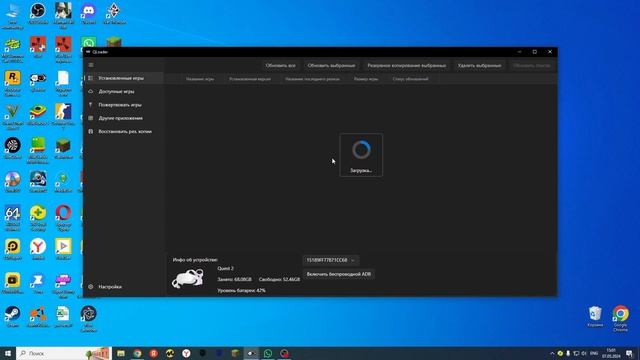The width and height of the screenshot is (640, 360).
Task: Open the white Yandex browser taskbar icon
Action: coord(186,353)
